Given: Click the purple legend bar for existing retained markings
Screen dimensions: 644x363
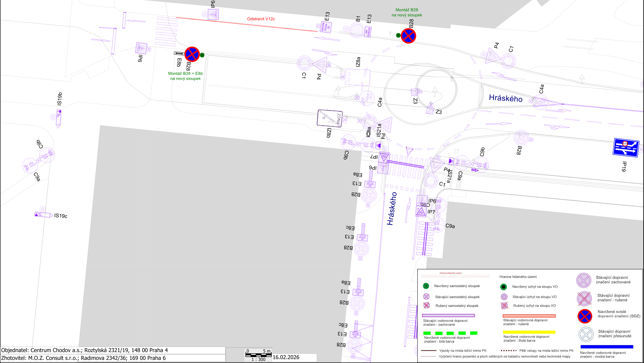Looking at the screenshot, I should click(448, 315).
